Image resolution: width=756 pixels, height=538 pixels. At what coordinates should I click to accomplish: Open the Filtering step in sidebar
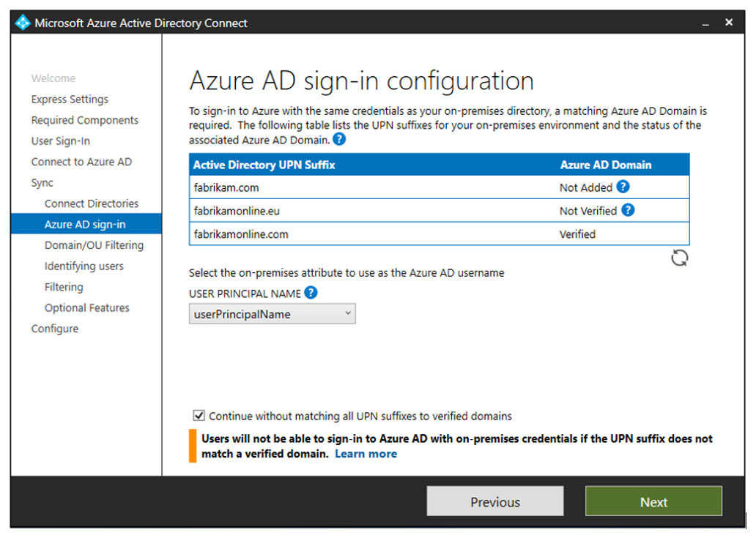tap(64, 287)
